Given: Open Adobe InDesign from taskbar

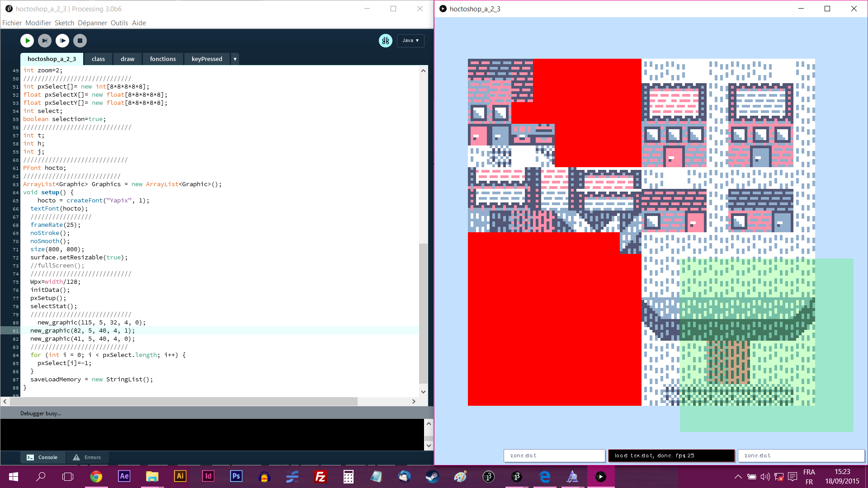Looking at the screenshot, I should tap(208, 477).
